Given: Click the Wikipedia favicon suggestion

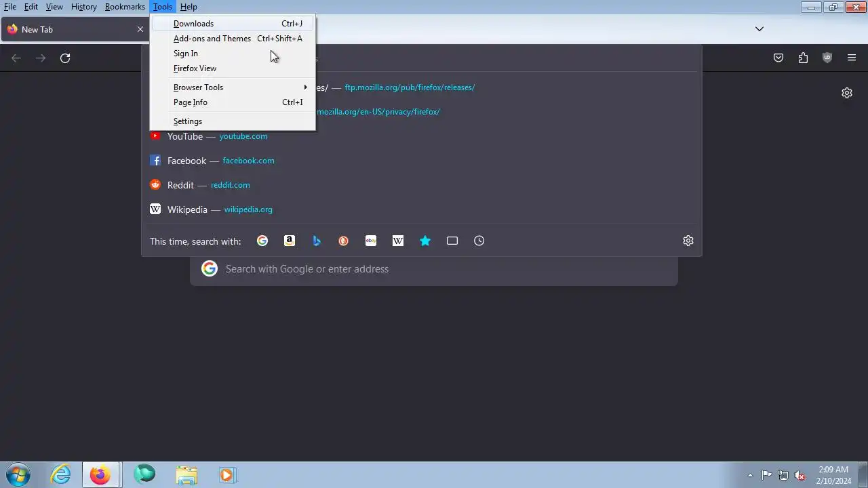Looking at the screenshot, I should (155, 209).
